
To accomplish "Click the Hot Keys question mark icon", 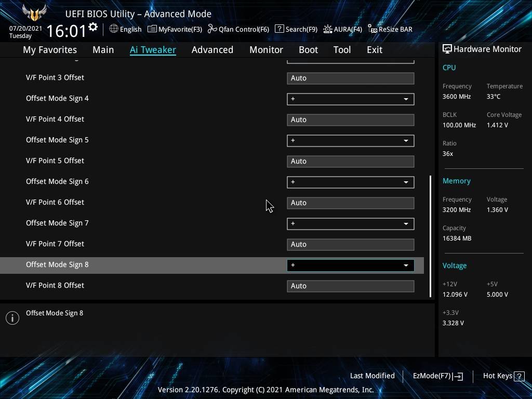I will click(x=518, y=376).
